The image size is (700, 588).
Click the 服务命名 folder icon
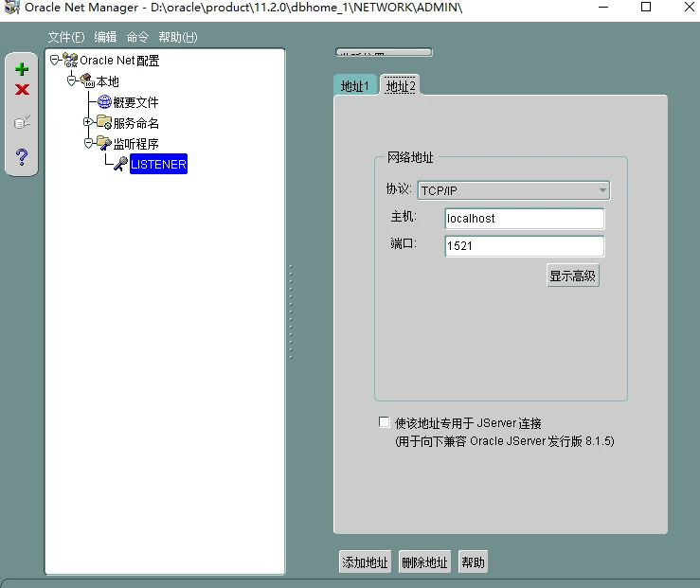pos(104,122)
